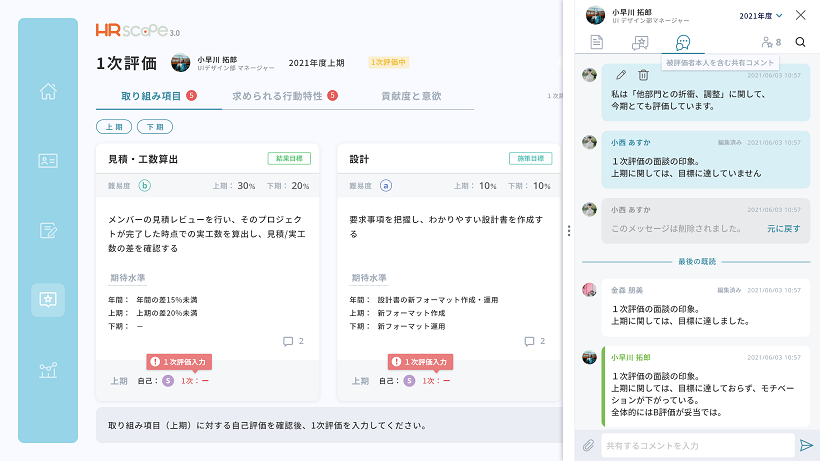This screenshot has height=461, width=820.
Task: Send the comment with paper plane icon
Action: click(806, 445)
